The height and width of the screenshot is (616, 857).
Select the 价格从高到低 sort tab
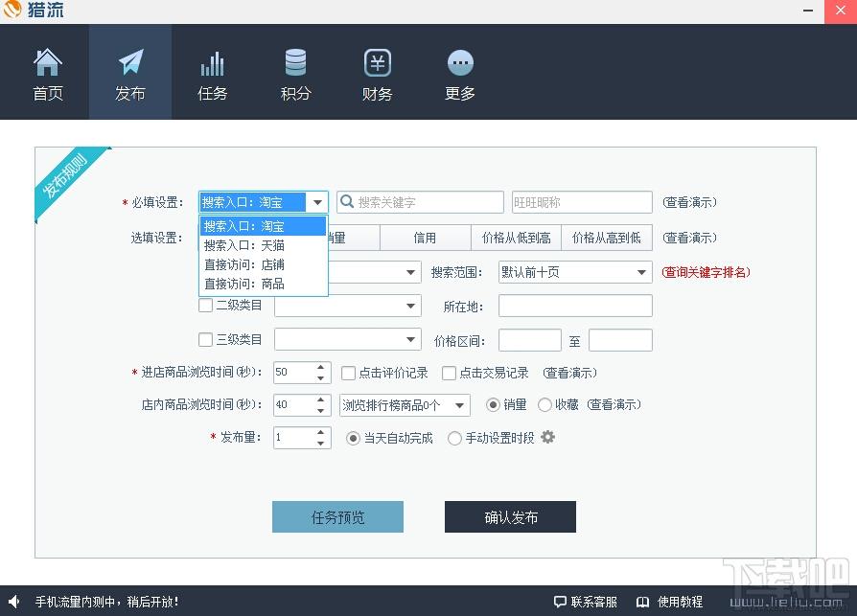click(x=607, y=239)
